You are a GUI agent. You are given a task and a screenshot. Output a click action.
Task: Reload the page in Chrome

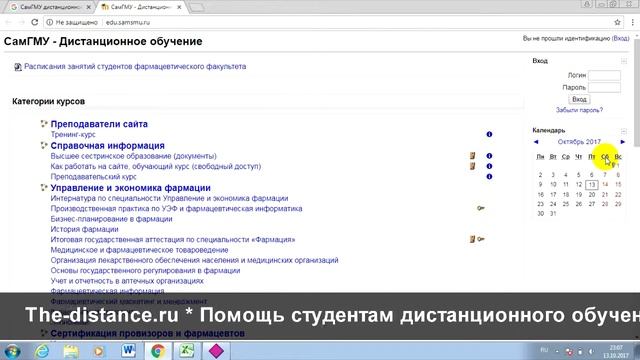point(35,22)
